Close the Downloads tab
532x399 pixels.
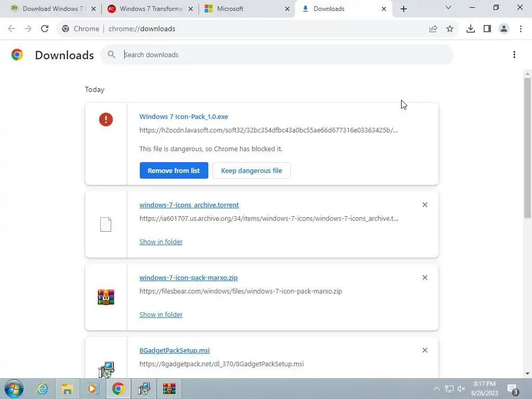384,9
